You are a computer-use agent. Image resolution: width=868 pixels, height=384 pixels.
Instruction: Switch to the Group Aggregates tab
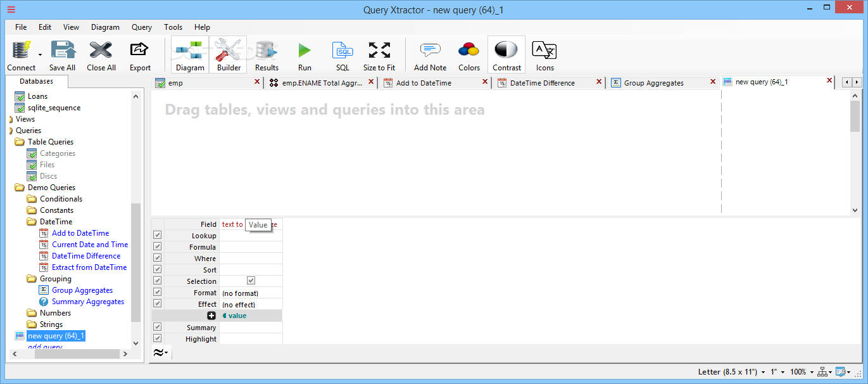click(x=662, y=83)
